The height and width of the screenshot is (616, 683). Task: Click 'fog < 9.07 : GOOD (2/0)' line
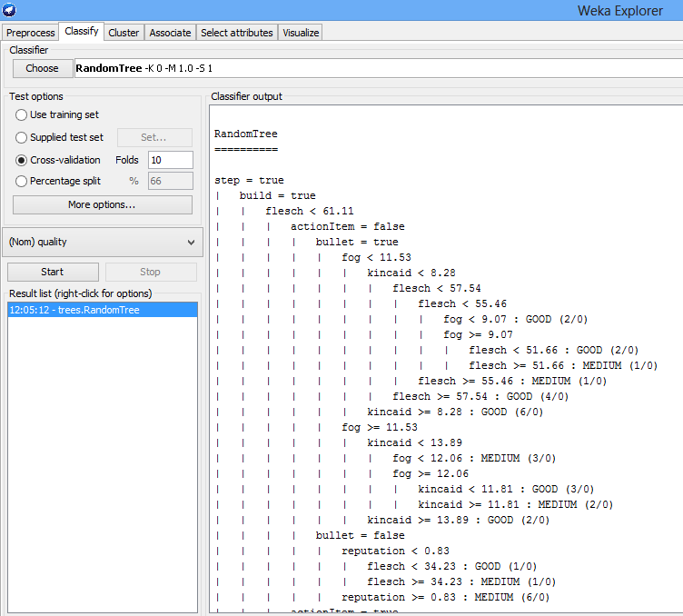click(x=515, y=319)
